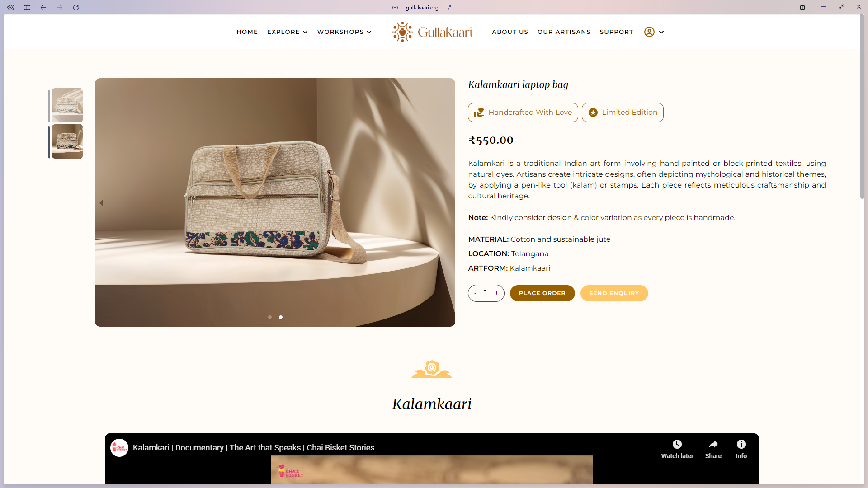Open the user account icon
Screen dimensions: 868x488
[649, 32]
